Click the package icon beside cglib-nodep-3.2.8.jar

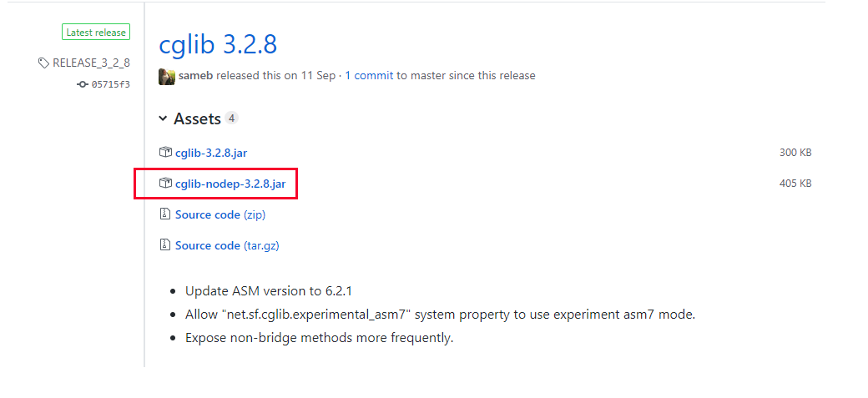point(165,184)
